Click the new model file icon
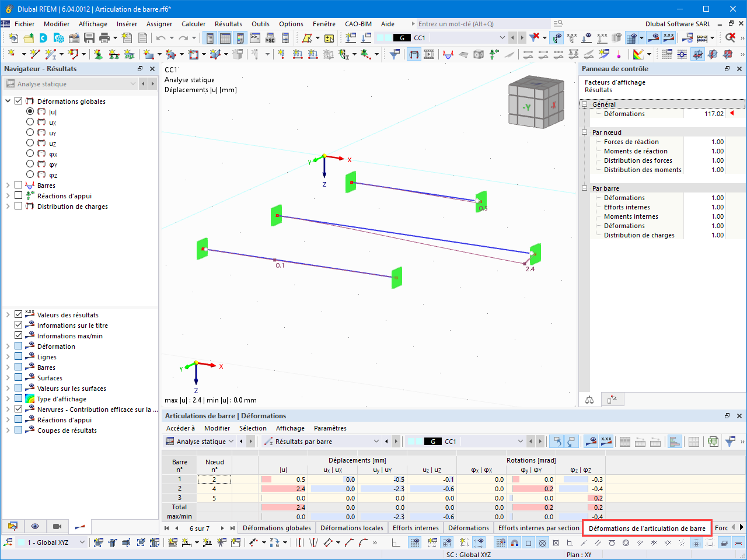747x560 pixels. [13, 38]
